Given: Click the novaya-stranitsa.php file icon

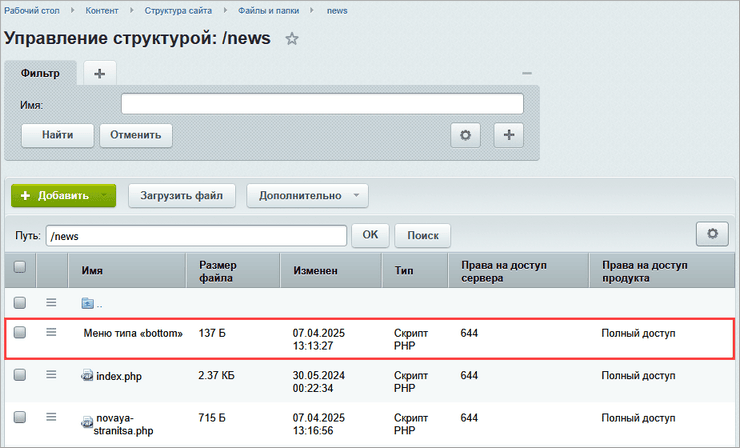Looking at the screenshot, I should point(87,422).
